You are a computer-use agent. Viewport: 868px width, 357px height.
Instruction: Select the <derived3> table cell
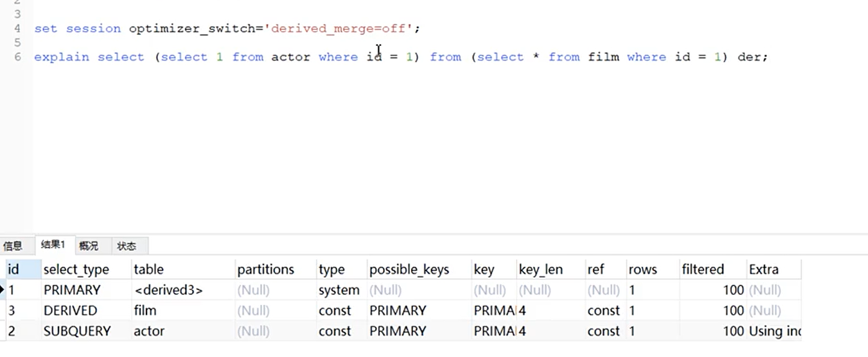coord(168,290)
